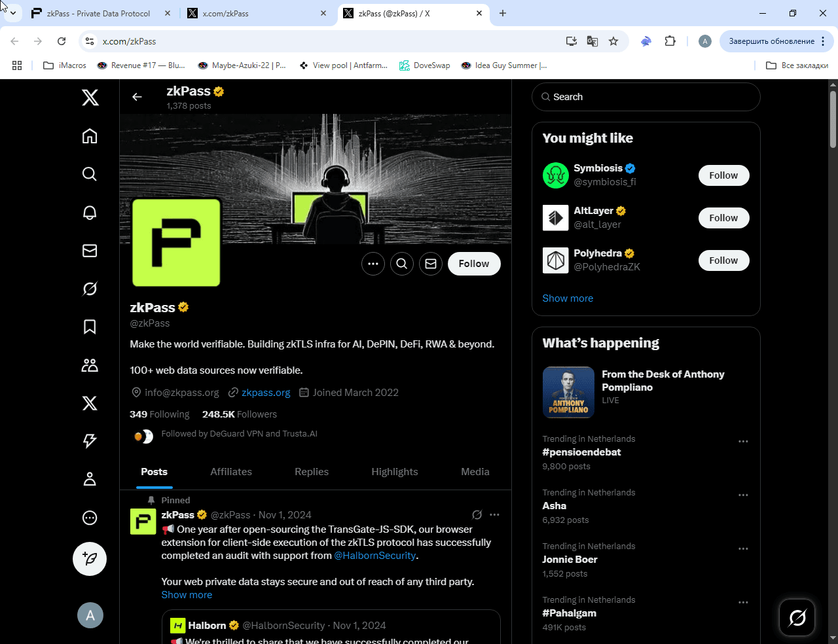Show more in You might like
Viewport: 838px width, 644px height.
point(568,298)
